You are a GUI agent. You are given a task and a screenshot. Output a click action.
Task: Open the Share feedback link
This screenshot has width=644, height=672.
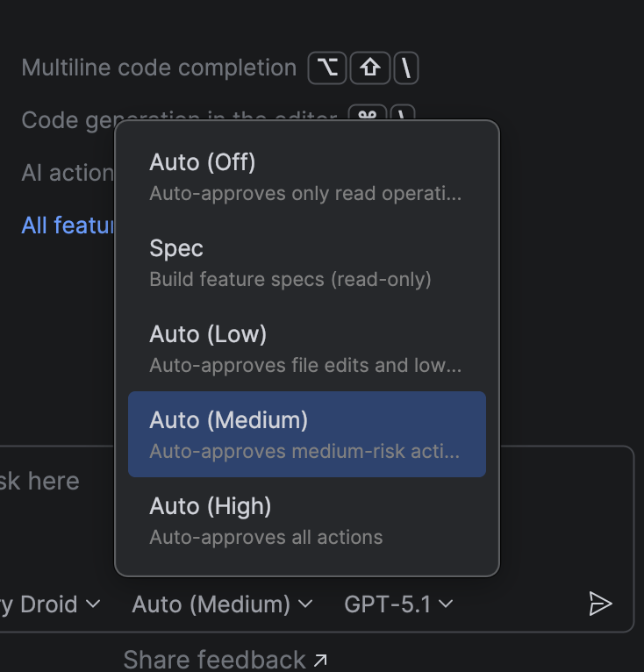[214, 660]
